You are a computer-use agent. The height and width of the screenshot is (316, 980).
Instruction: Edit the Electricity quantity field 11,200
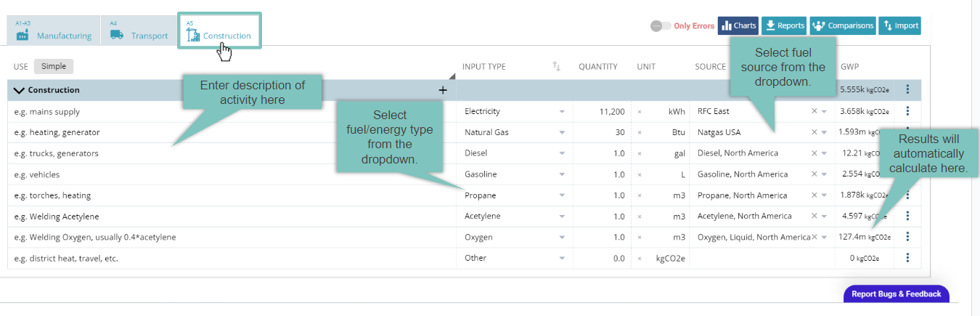click(x=601, y=112)
